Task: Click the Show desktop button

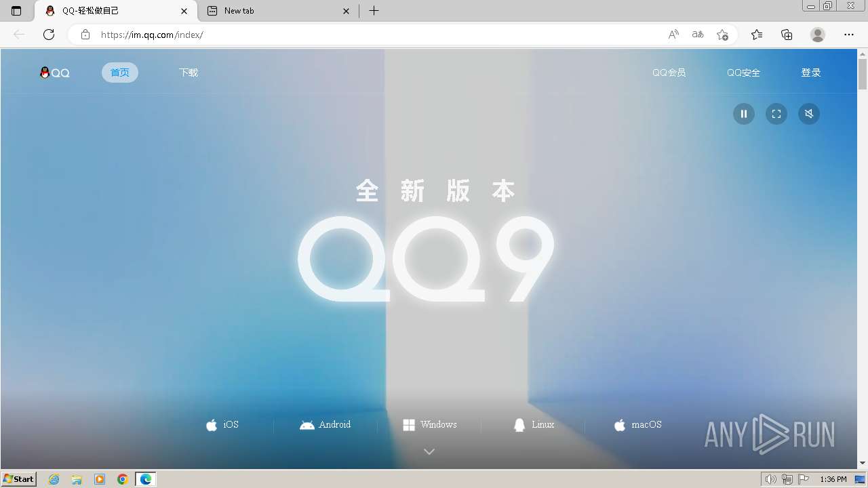Action: [861, 479]
